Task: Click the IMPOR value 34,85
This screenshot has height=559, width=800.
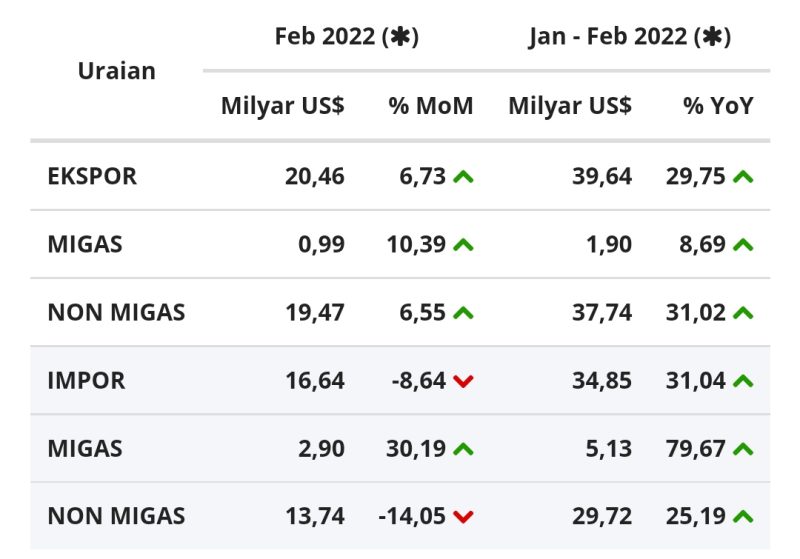Action: tap(602, 380)
